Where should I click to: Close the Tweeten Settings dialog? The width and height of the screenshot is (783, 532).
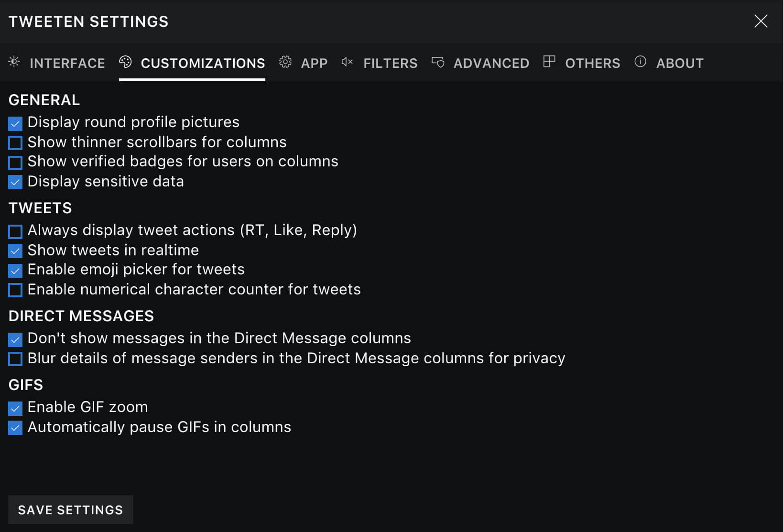761,21
